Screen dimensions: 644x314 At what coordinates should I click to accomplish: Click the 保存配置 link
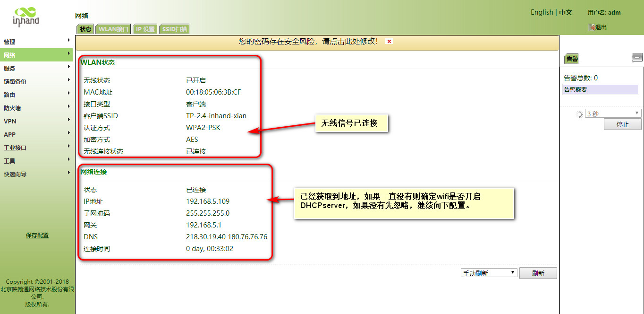37,235
